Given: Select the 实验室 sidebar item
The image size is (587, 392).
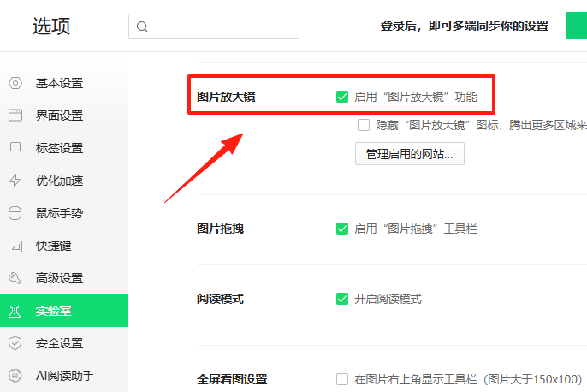Looking at the screenshot, I should pyautogui.click(x=64, y=311).
